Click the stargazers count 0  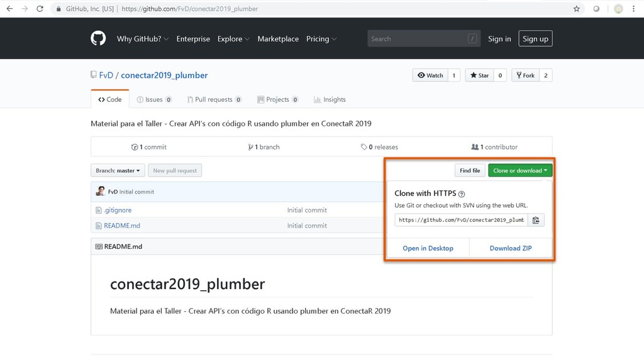coord(500,75)
